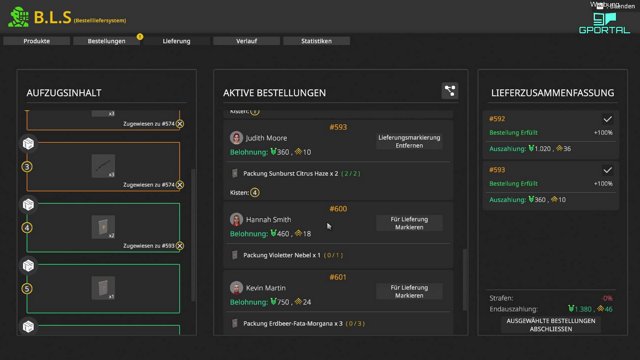Click package thumbnail in crate 5
The height and width of the screenshot is (360, 640).
pyautogui.click(x=103, y=288)
